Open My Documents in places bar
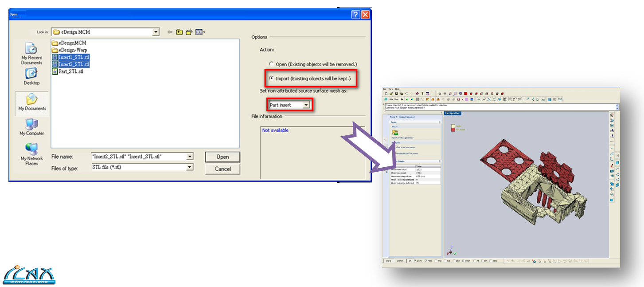Image resolution: width=644 pixels, height=287 pixels. [x=31, y=103]
